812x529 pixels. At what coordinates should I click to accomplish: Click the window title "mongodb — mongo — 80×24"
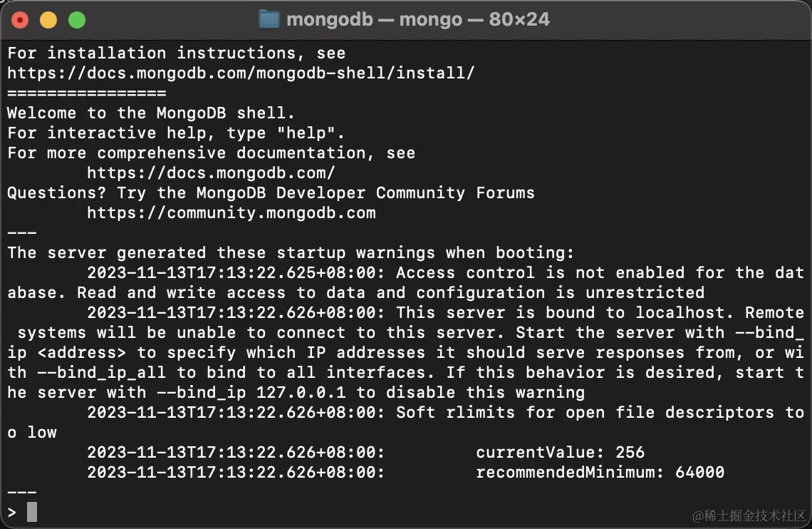(417, 19)
